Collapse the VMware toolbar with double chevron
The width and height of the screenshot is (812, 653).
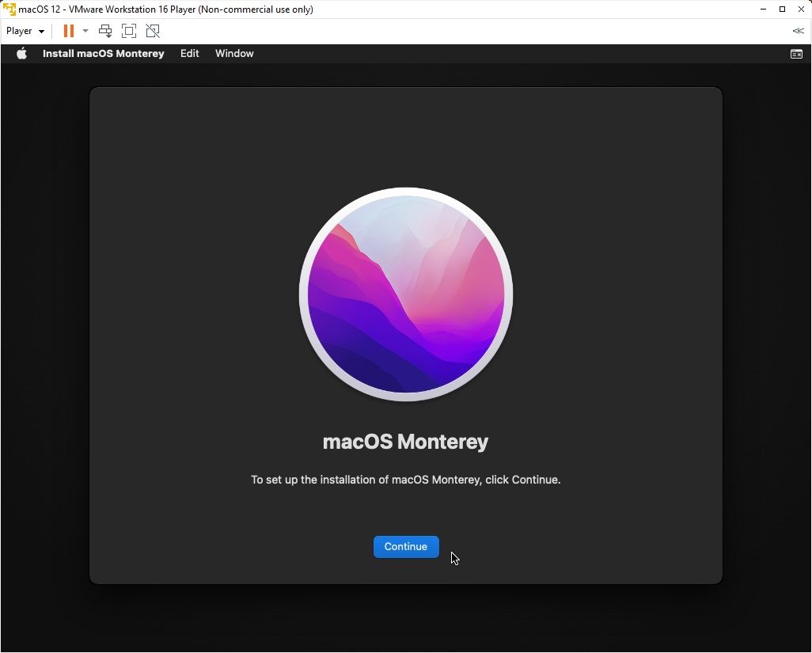[798, 31]
